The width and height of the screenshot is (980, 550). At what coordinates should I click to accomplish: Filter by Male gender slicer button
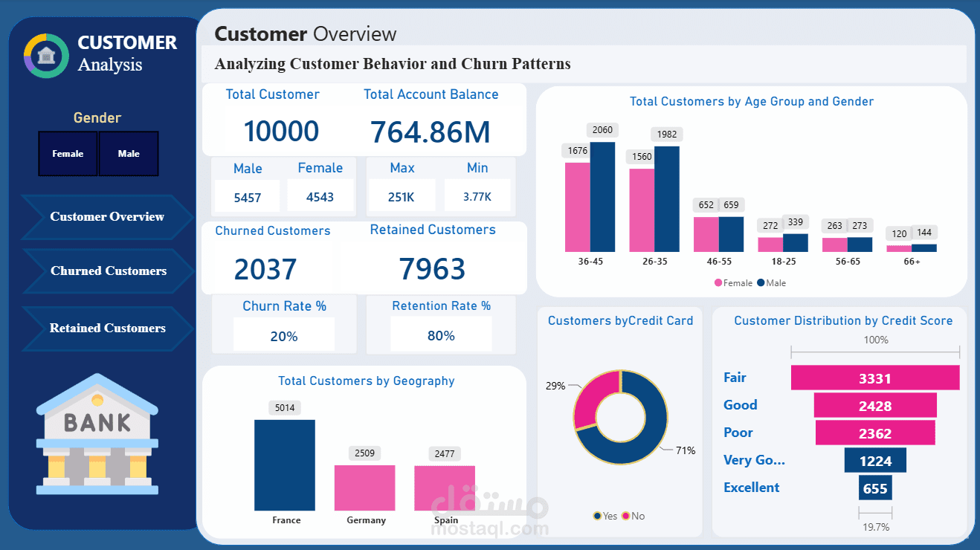(129, 154)
